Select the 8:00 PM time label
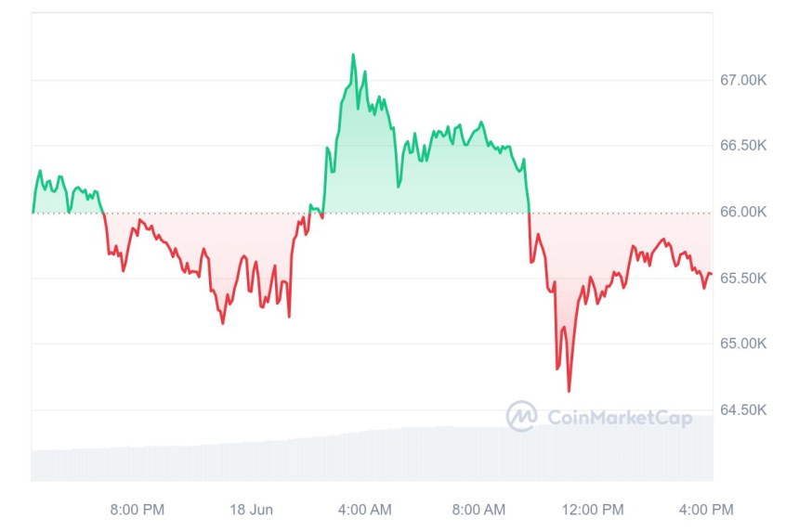This screenshot has width=799, height=532. pyautogui.click(x=138, y=510)
